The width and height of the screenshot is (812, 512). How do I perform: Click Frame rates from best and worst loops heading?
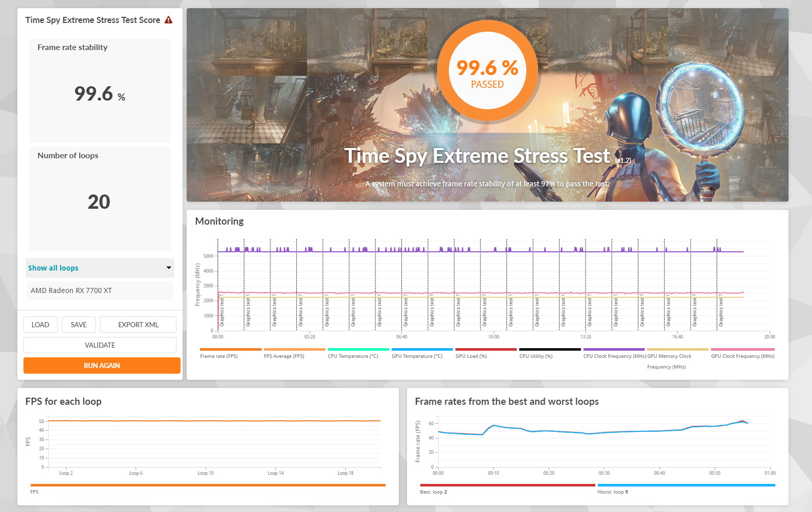pyautogui.click(x=507, y=401)
